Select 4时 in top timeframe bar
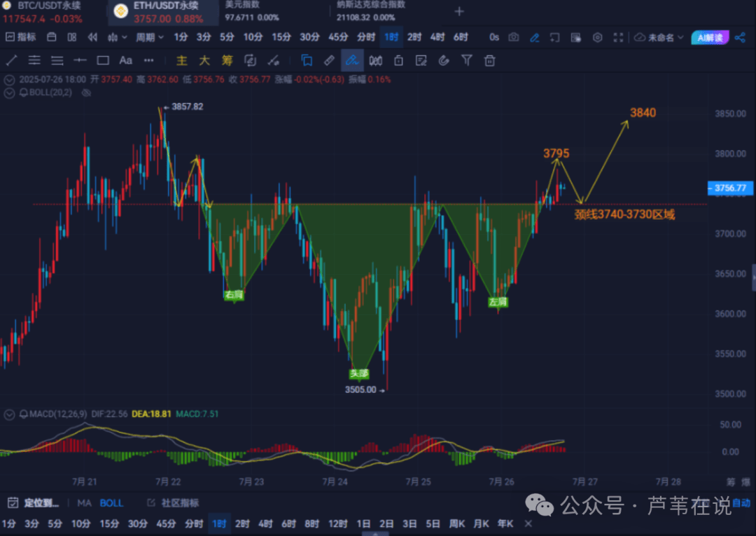This screenshot has height=536, width=756. [437, 37]
